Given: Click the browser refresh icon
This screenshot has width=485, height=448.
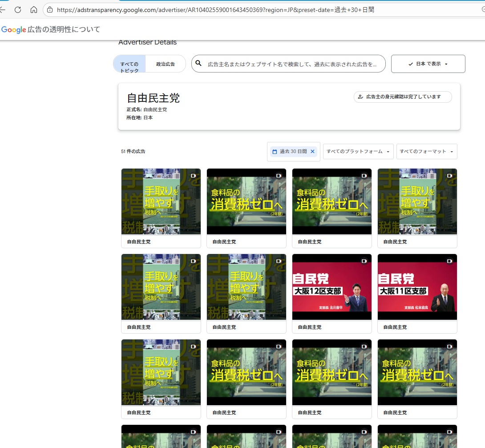Looking at the screenshot, I should (18, 10).
